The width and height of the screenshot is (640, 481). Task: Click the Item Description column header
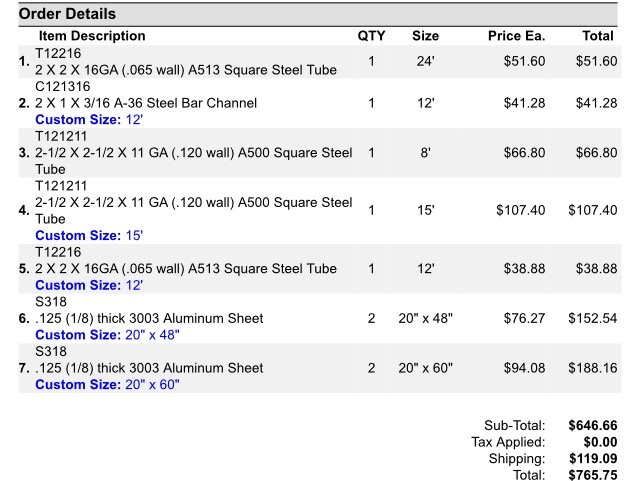(x=92, y=36)
